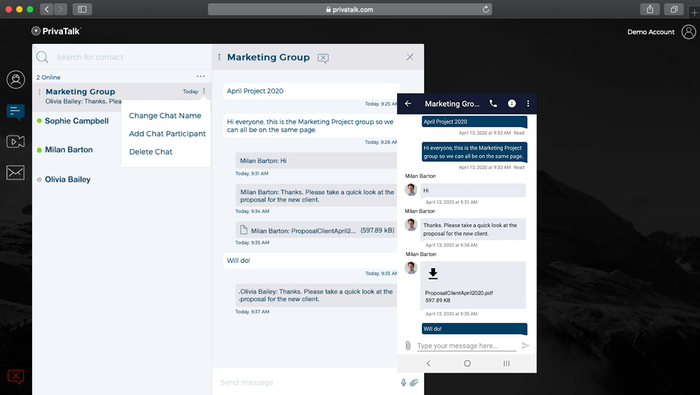Open Sophie Campbell's conversation

(x=77, y=121)
